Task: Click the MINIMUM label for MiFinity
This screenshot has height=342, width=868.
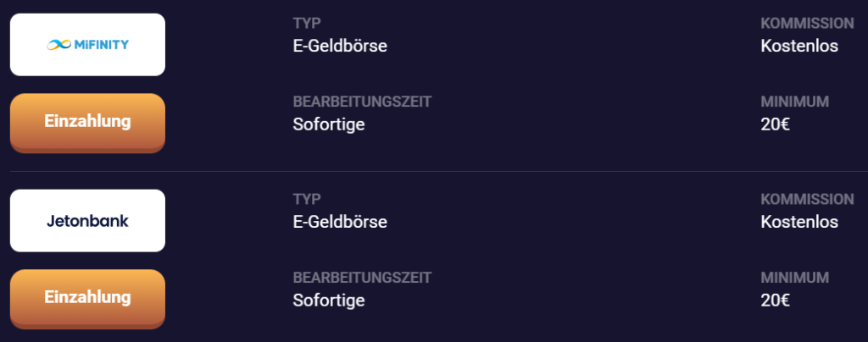Action: coord(794,102)
